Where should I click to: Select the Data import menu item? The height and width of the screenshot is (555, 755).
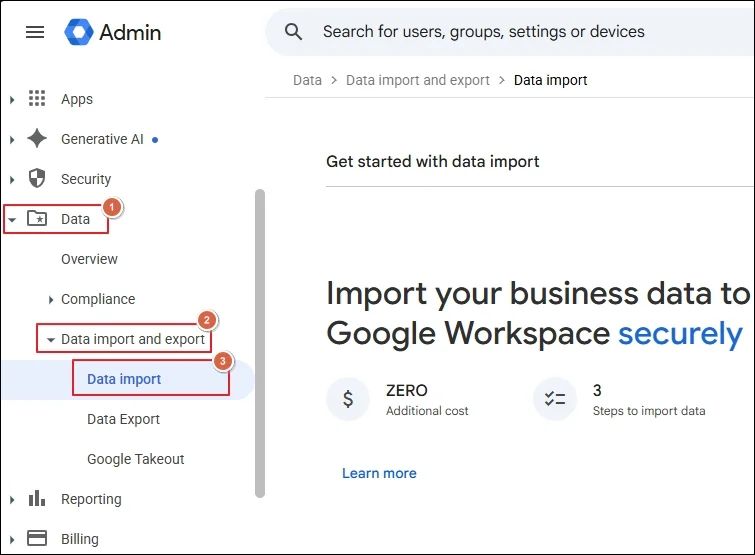(x=124, y=379)
